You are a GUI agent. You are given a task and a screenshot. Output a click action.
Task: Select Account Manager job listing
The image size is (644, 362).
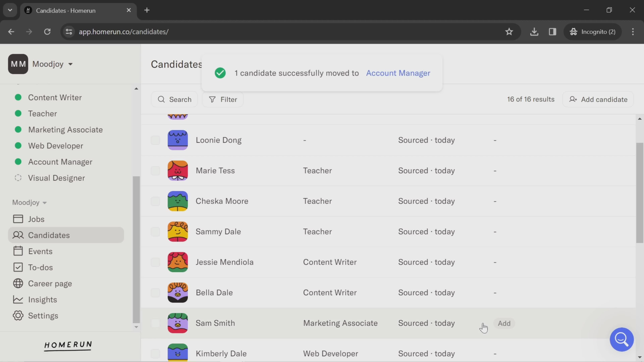click(61, 162)
